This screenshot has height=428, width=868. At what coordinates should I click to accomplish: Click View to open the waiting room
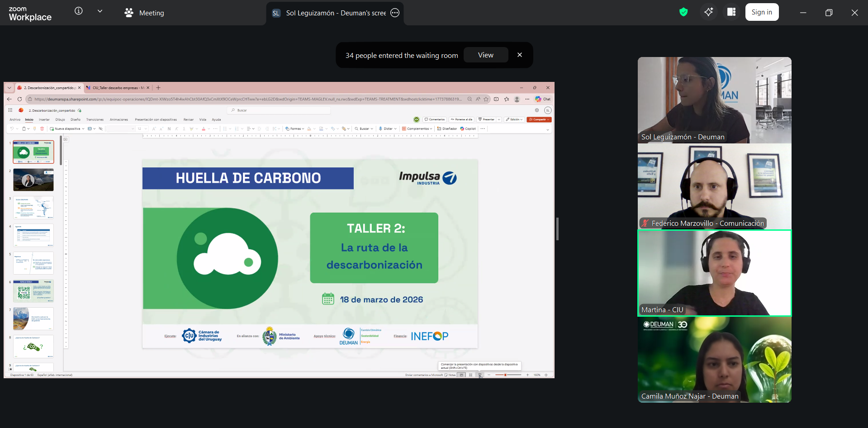(485, 55)
